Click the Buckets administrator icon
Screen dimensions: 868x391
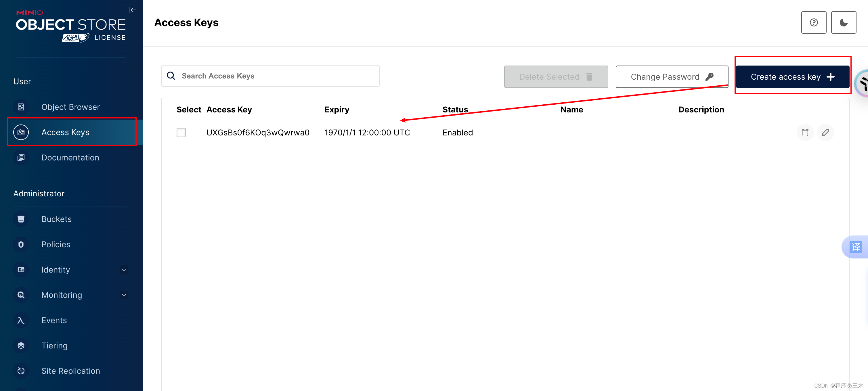pos(20,218)
